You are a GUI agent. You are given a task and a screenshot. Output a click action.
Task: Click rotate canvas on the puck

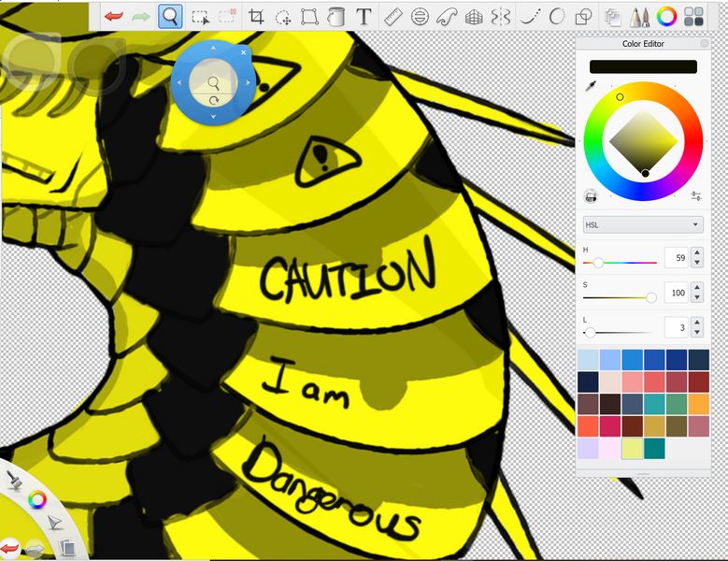pyautogui.click(x=214, y=100)
